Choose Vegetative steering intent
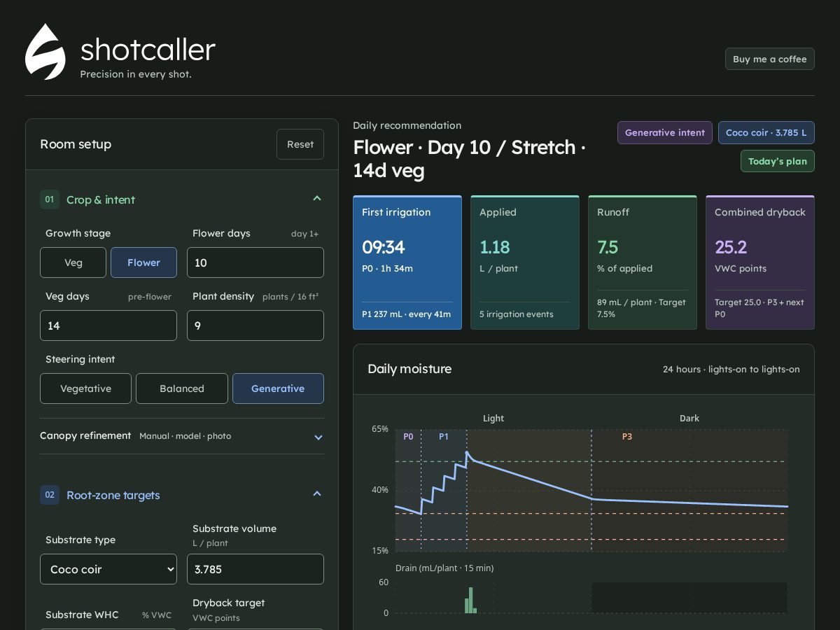The image size is (840, 630). pyautogui.click(x=85, y=388)
